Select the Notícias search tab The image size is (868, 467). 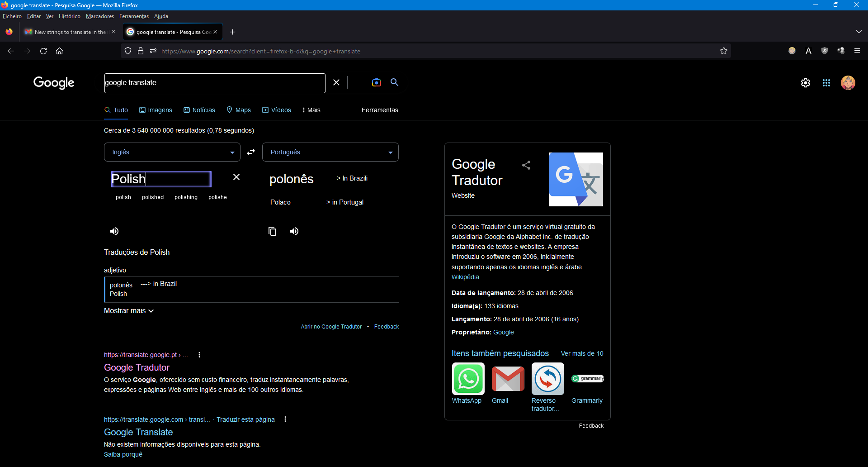(199, 110)
